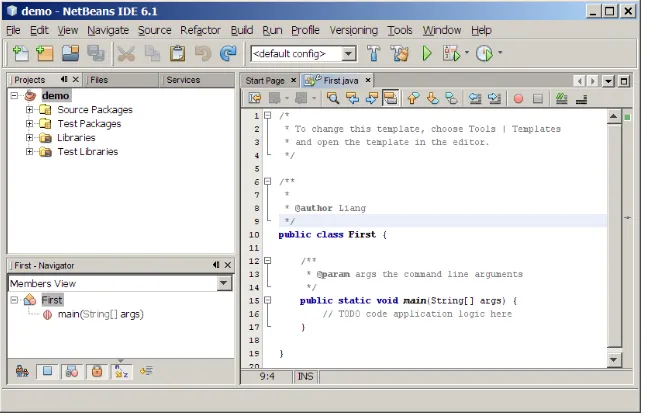Click Next Bookmark editor icon
Screen dimensions: 646x414
[432, 98]
